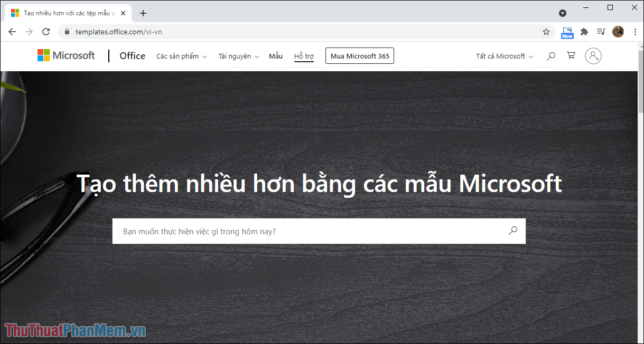Reload the page
The height and width of the screenshot is (344, 644).
[x=46, y=32]
